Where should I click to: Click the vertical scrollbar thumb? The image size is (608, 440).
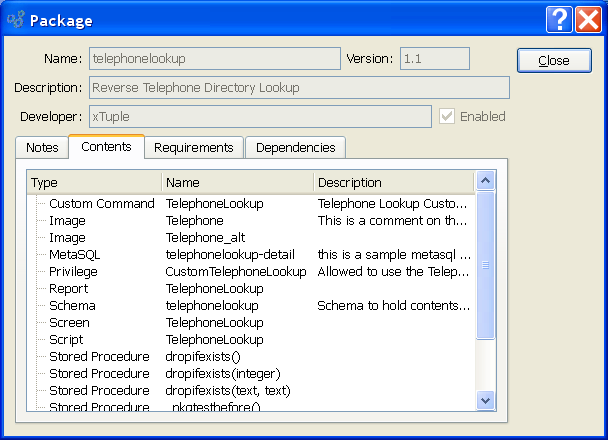point(485,265)
